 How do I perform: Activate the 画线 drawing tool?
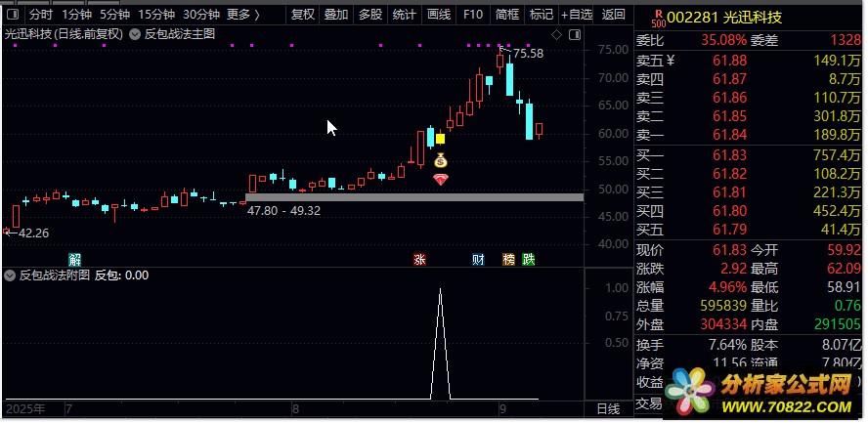pos(439,15)
